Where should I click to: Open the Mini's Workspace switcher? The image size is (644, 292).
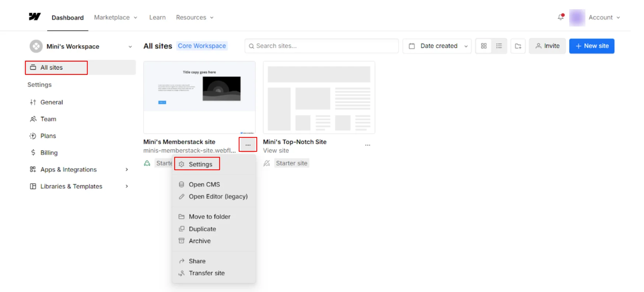tap(81, 46)
